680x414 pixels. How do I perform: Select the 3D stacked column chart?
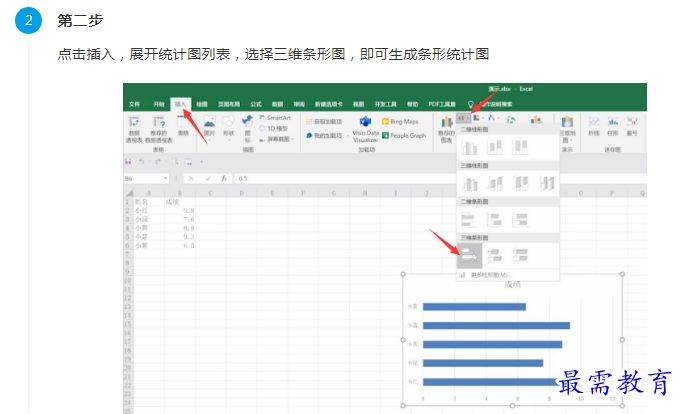point(494,184)
